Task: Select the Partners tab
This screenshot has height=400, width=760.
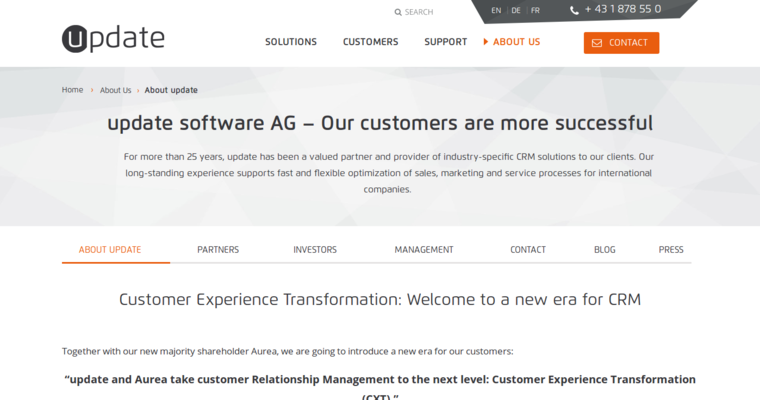Action: click(218, 250)
